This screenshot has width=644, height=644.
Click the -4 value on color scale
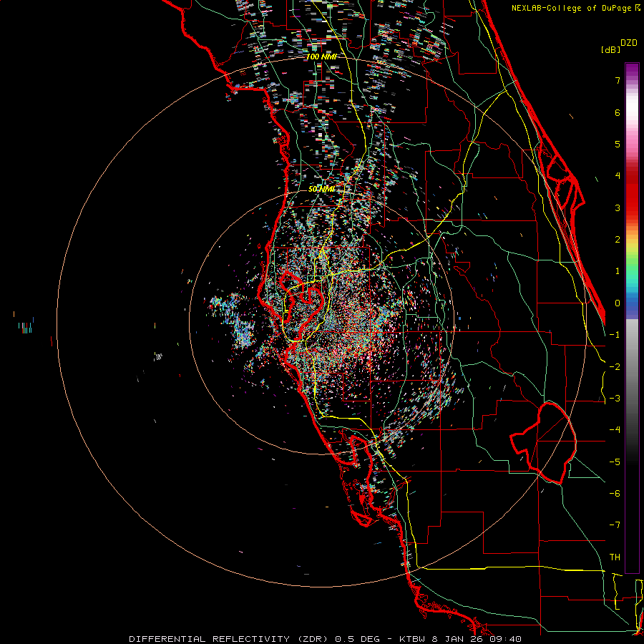615,430
